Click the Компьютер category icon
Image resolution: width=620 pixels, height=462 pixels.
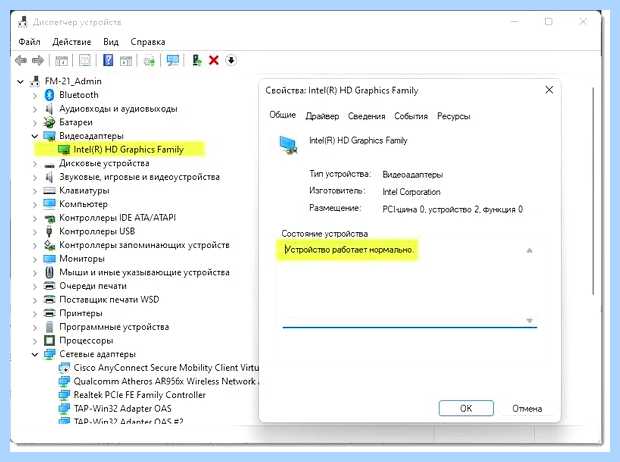click(x=49, y=204)
